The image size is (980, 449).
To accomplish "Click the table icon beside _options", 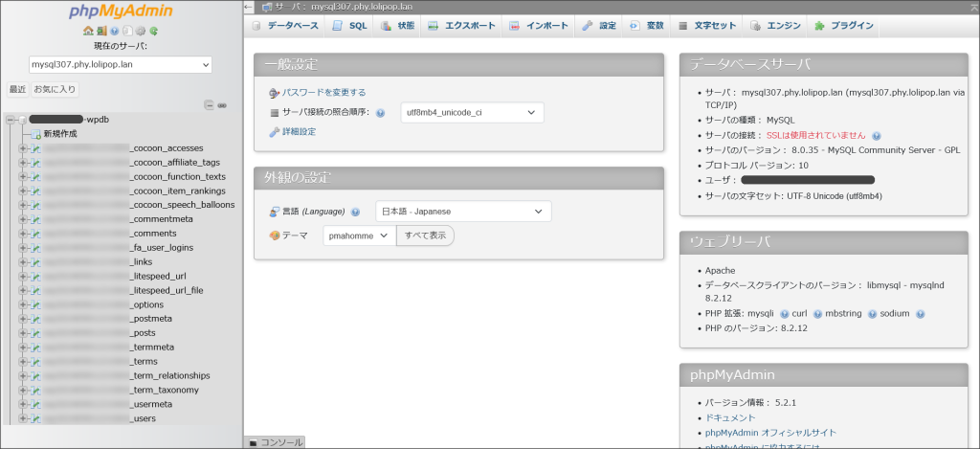I will pyautogui.click(x=35, y=304).
